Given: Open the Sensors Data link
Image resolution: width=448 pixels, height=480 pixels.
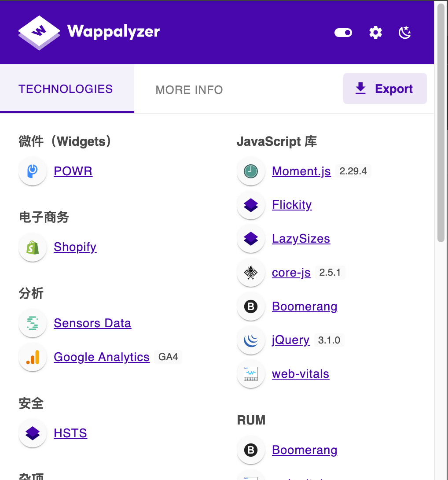Looking at the screenshot, I should coord(92,323).
